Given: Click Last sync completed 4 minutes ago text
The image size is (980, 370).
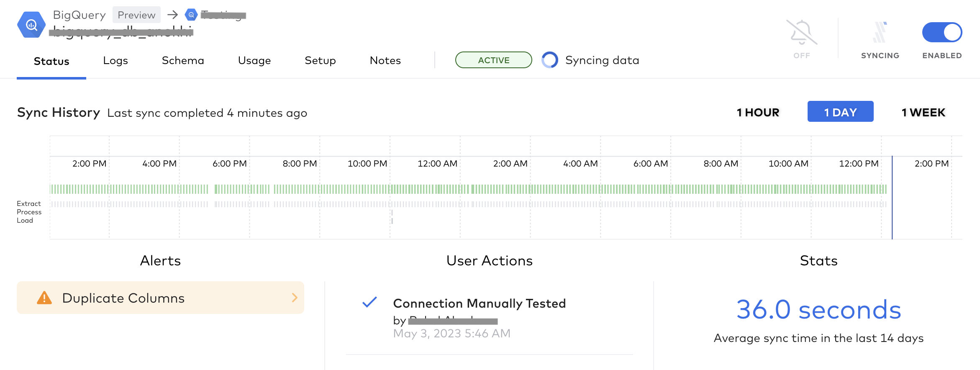Looking at the screenshot, I should point(207,113).
